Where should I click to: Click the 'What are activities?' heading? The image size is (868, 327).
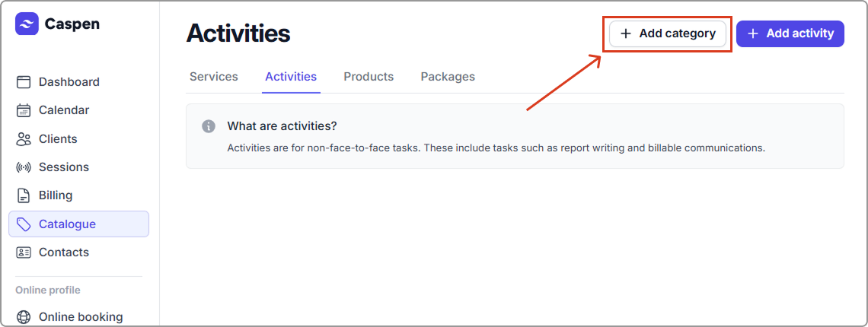[x=282, y=126]
